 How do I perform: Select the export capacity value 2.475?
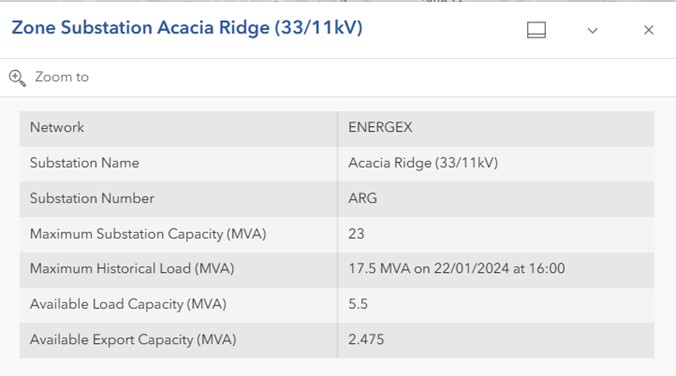pyautogui.click(x=366, y=339)
